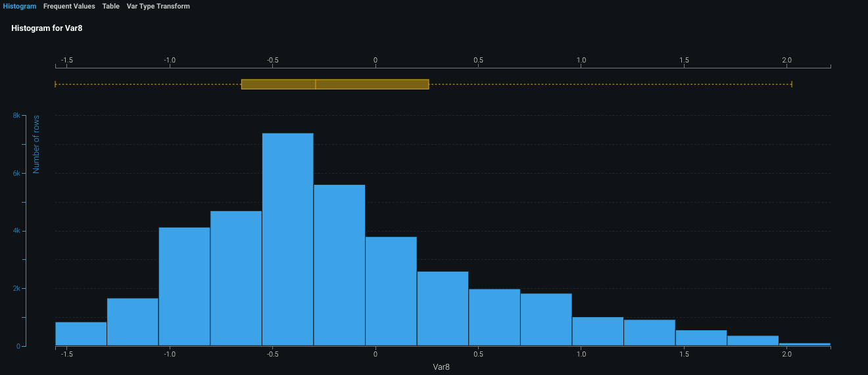Click the 'Number of rows' axis label
The image size is (868, 375).
pyautogui.click(x=36, y=144)
